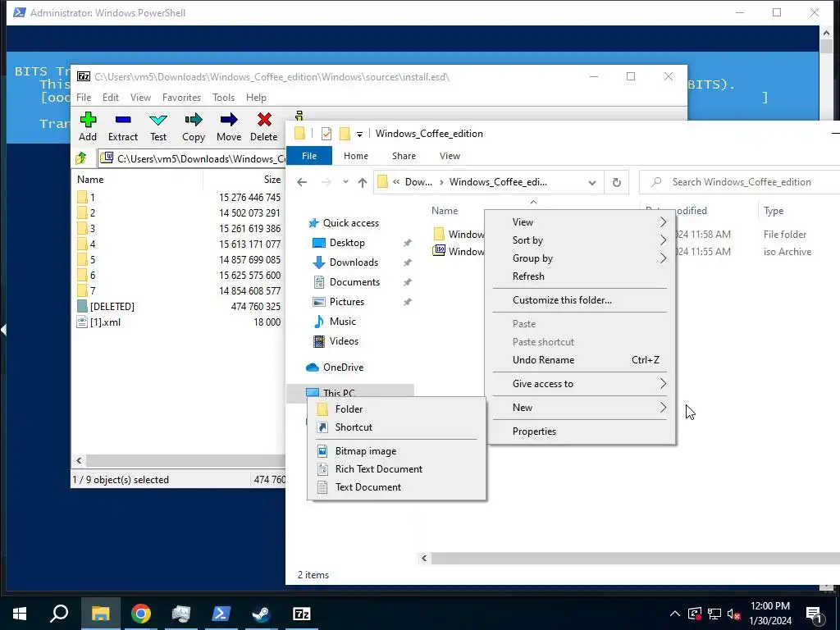840x630 pixels.
Task: Open Explorer File tab
Action: click(x=309, y=156)
